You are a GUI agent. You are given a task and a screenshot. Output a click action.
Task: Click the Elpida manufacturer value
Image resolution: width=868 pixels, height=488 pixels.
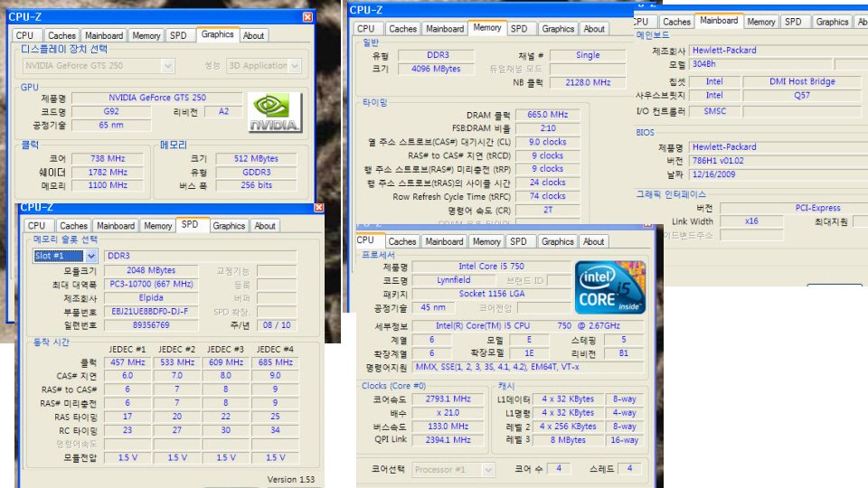pos(151,298)
